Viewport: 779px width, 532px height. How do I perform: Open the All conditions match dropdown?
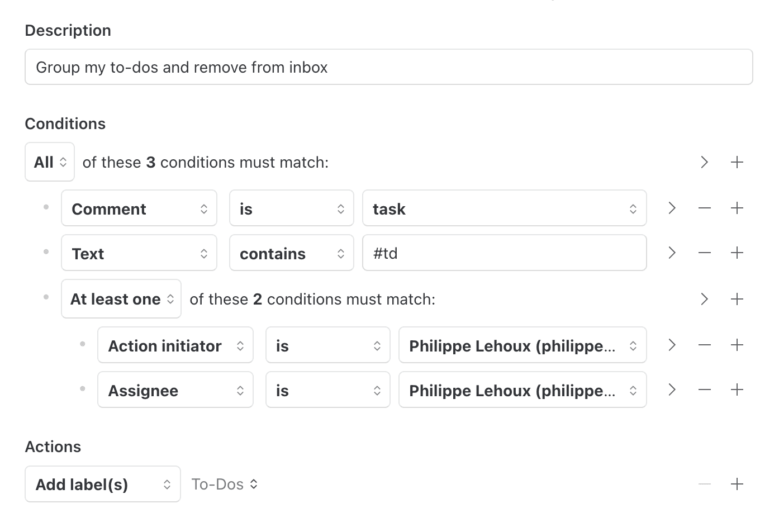(49, 162)
